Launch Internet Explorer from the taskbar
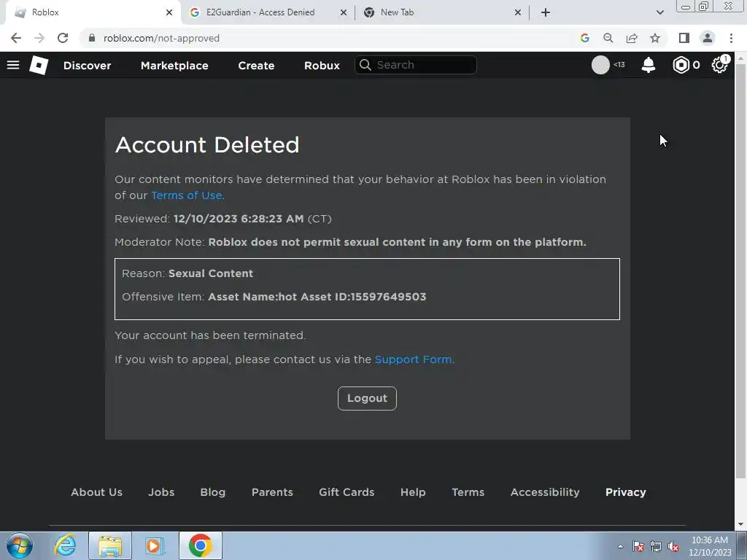The height and width of the screenshot is (560, 747). coord(65,545)
